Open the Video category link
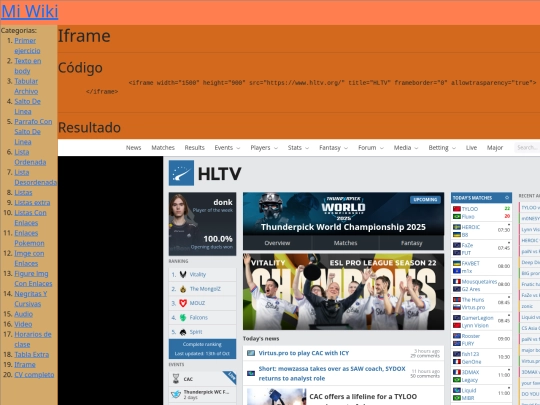Screen dimensions: 540x405 point(23,324)
